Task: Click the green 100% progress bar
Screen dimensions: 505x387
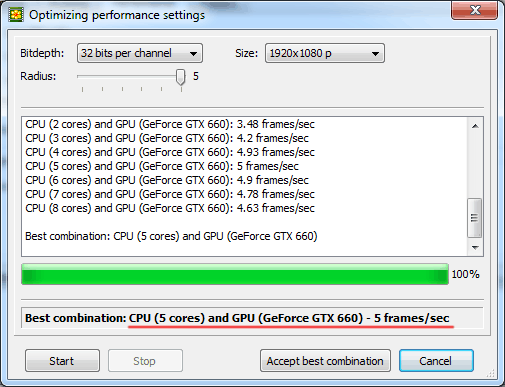Action: (235, 274)
